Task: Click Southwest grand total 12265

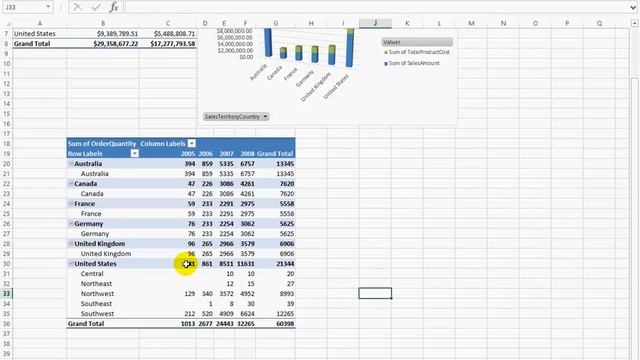Action: [x=285, y=313]
